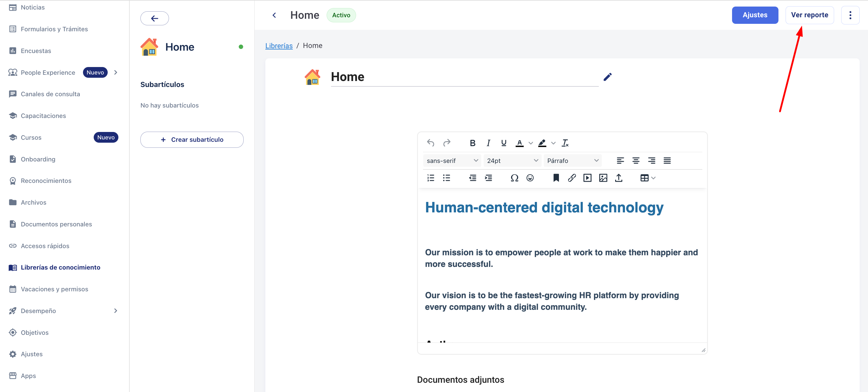Open the sans-serif font family dropdown
The height and width of the screenshot is (392, 868).
[452, 161]
